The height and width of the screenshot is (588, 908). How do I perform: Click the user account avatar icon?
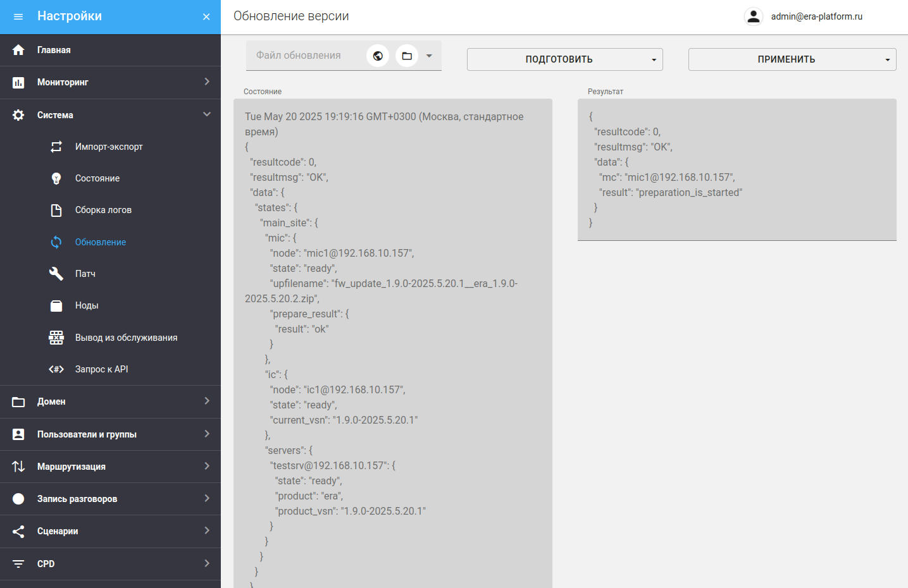[x=753, y=16]
